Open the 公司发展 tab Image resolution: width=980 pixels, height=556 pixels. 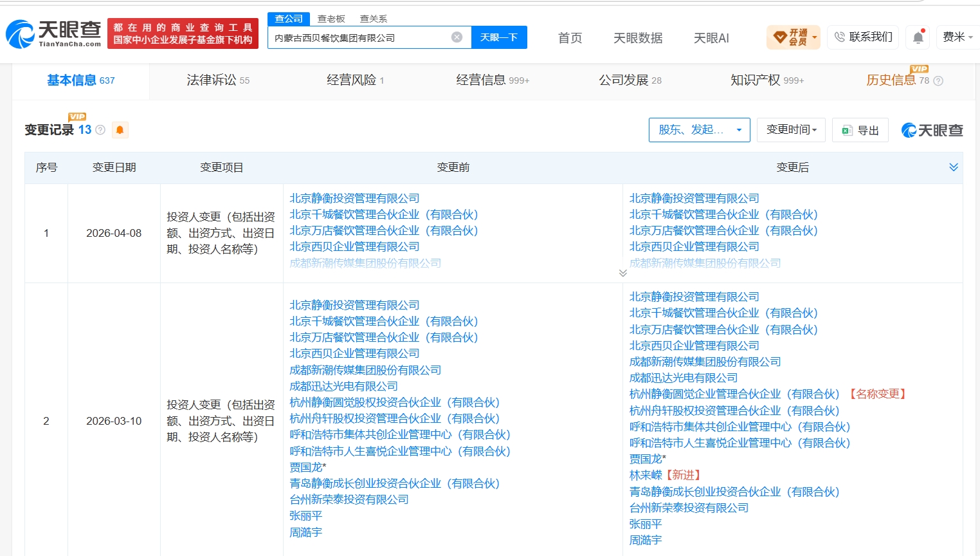[630, 80]
